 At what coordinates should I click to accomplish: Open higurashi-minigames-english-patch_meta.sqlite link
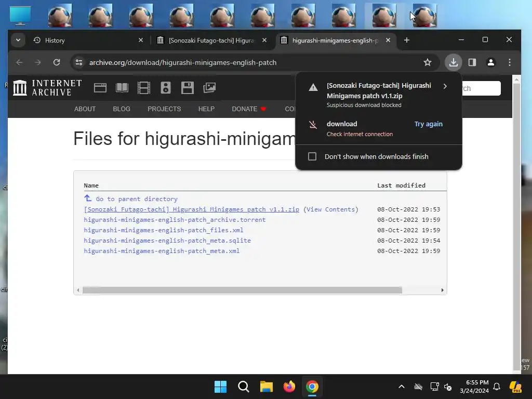click(167, 241)
